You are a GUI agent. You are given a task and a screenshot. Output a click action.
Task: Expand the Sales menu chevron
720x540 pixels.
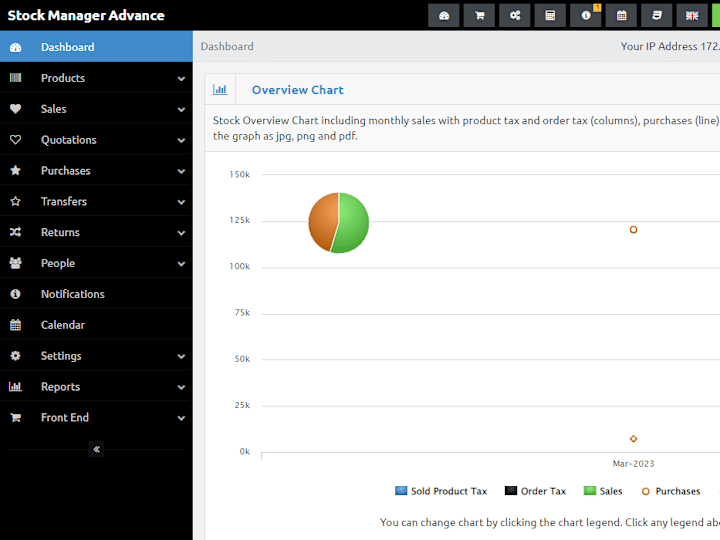pyautogui.click(x=181, y=109)
